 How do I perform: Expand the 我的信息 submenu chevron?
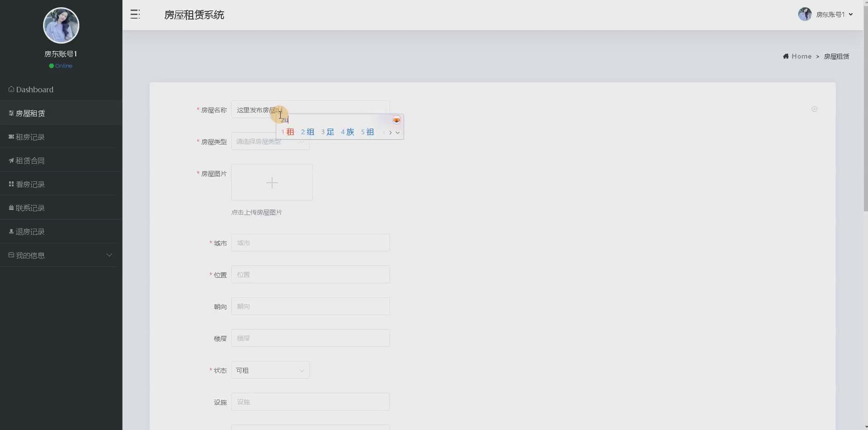(109, 255)
